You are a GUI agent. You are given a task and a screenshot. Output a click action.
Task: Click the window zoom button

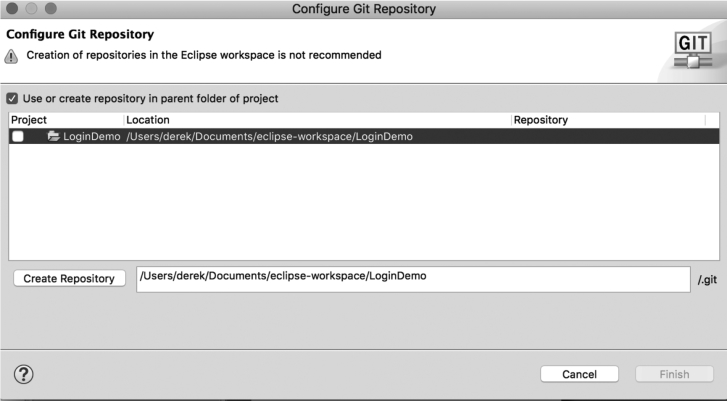(50, 9)
